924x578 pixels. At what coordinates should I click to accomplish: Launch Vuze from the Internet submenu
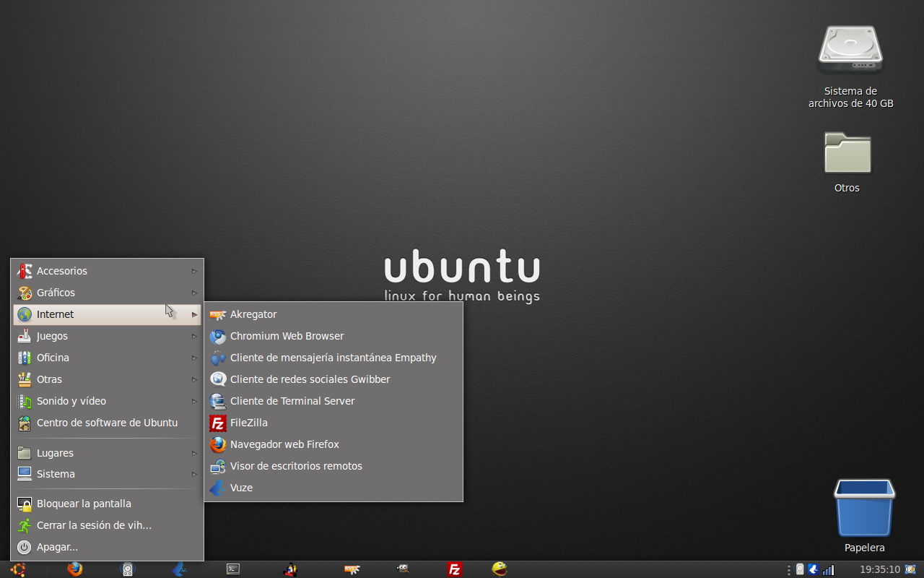click(x=334, y=488)
